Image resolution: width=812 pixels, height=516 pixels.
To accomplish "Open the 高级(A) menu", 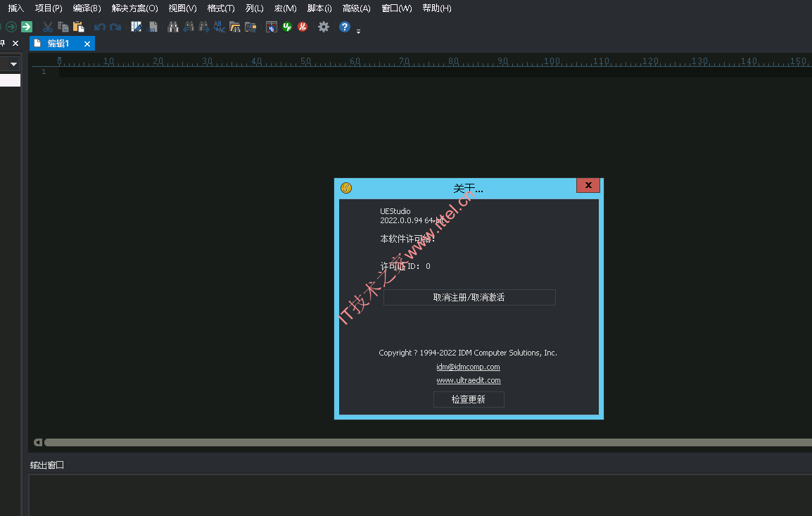I will point(357,8).
